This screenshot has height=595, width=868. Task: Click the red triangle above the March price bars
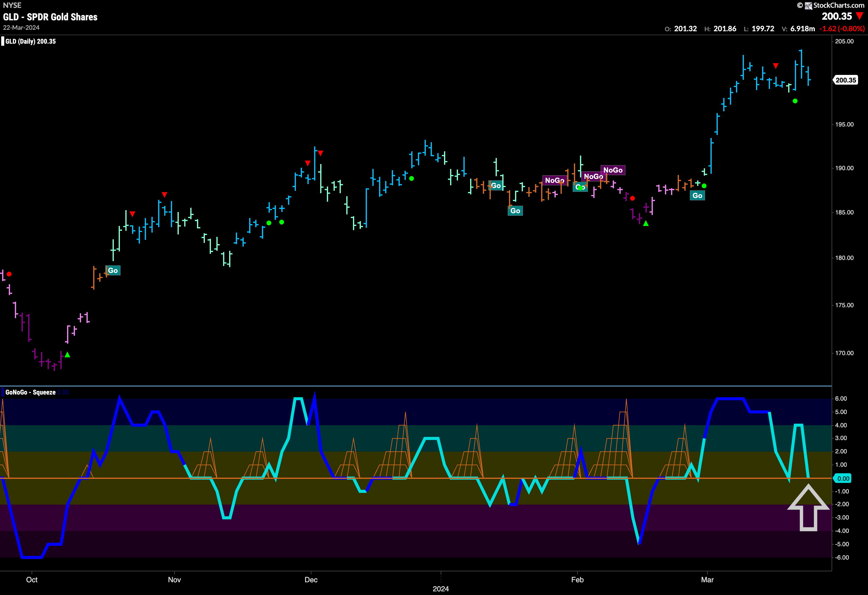[x=776, y=66]
